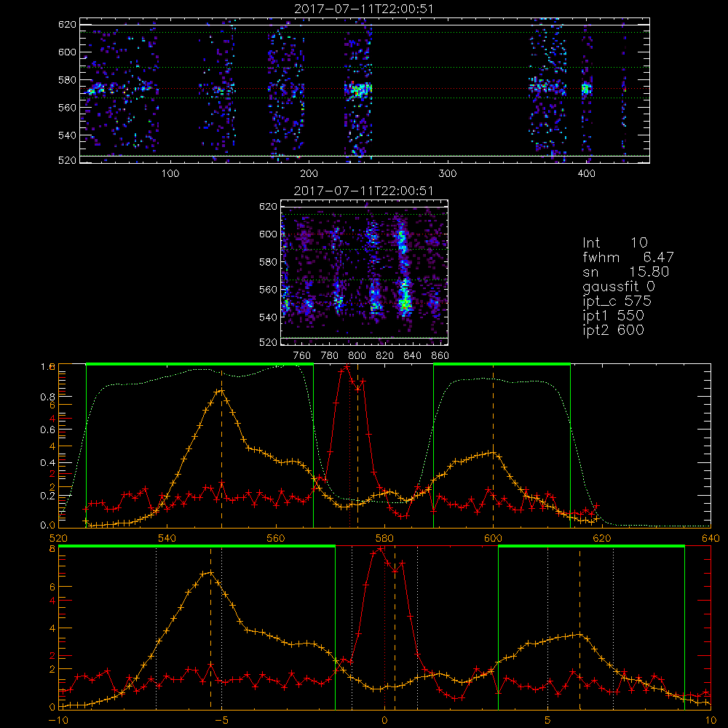This screenshot has width=728, height=728.
Task: Click the orange 540 x-axis label of profile plot
Action: pyautogui.click(x=167, y=539)
